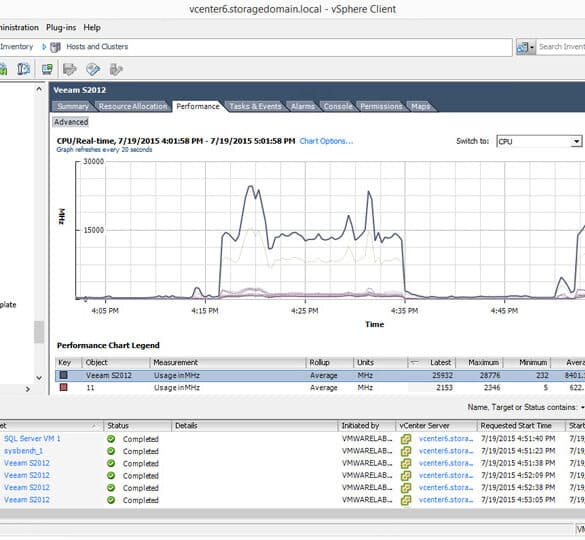Sort legend by Measurement column header
The image size is (585, 540).
click(228, 362)
